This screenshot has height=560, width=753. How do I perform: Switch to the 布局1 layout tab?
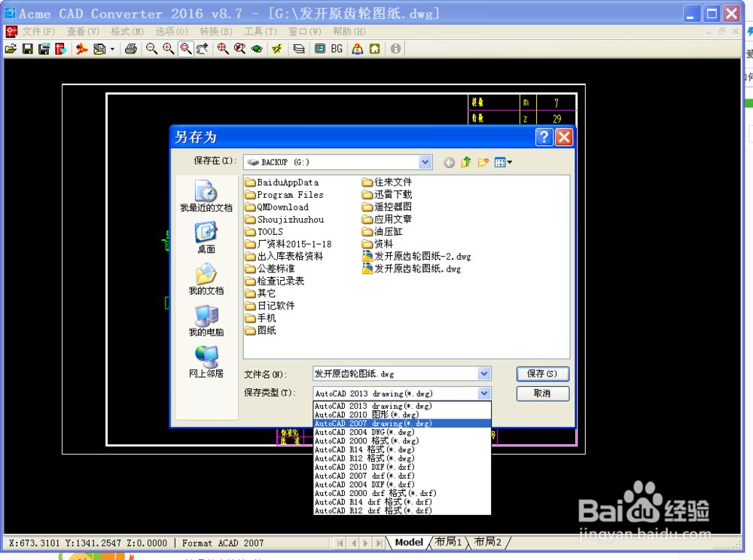(x=447, y=542)
